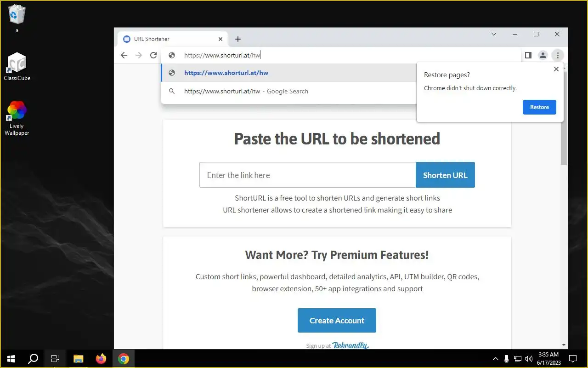The height and width of the screenshot is (368, 588).
Task: Open the taskbar search icon
Action: point(33,359)
